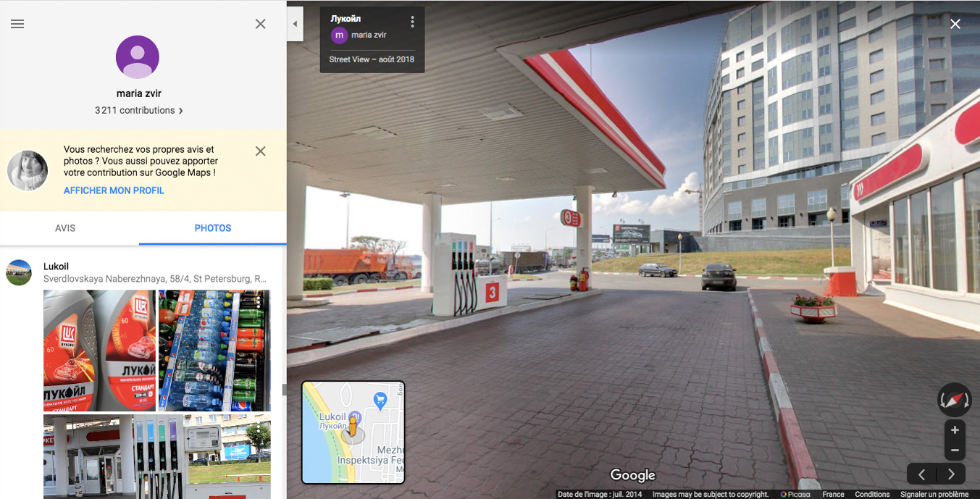Click the Google logo on the panorama
Viewport: 980px width, 499px height.
click(632, 475)
